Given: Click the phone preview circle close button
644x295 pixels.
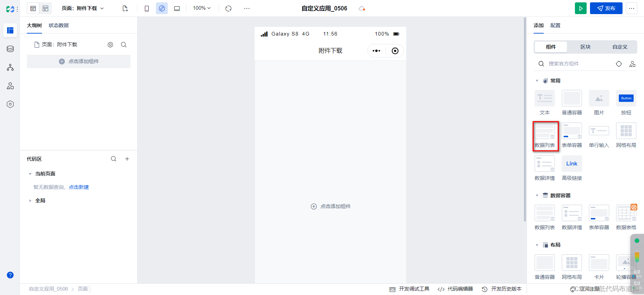Looking at the screenshot, I should [395, 51].
